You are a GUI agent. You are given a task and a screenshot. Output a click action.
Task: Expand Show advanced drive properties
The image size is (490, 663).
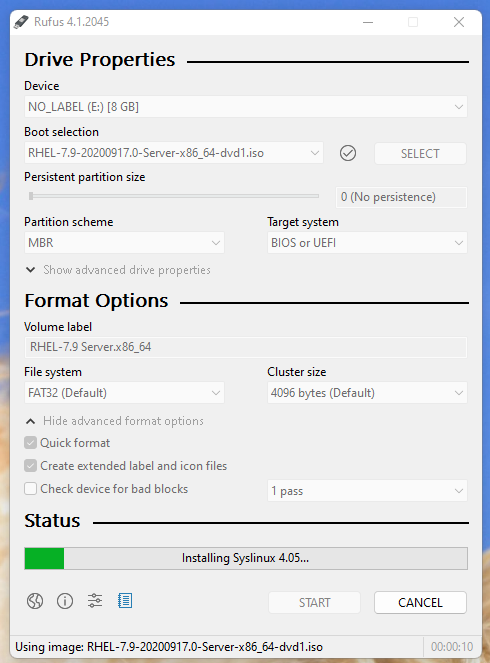(118, 270)
